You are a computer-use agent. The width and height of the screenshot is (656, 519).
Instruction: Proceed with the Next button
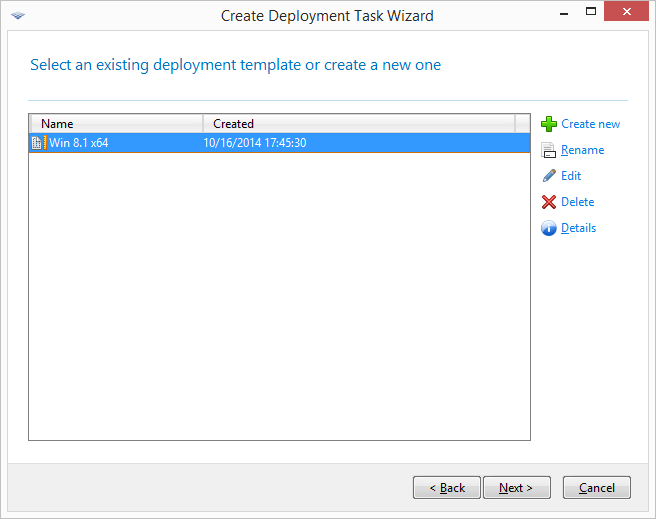516,488
